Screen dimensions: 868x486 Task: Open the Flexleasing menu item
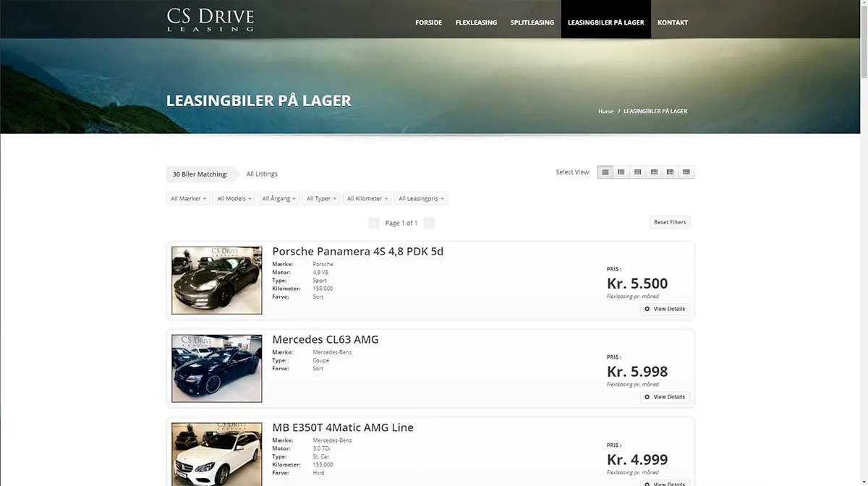(476, 22)
